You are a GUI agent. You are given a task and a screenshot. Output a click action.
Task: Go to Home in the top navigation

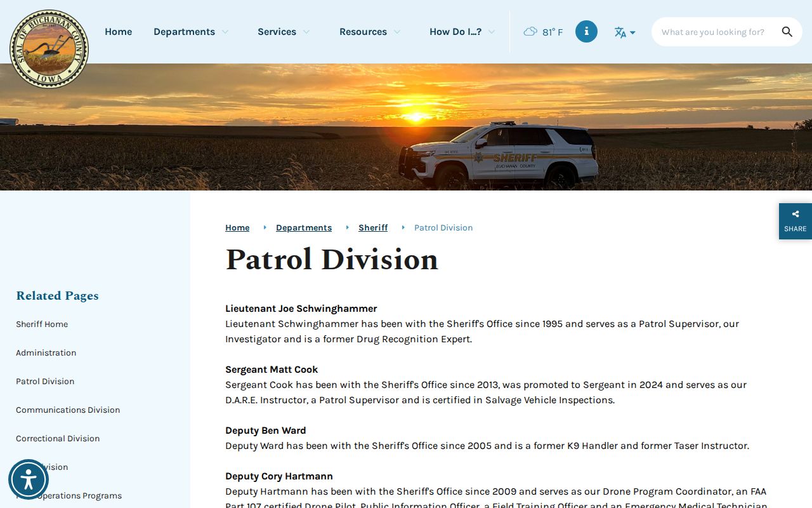[119, 32]
